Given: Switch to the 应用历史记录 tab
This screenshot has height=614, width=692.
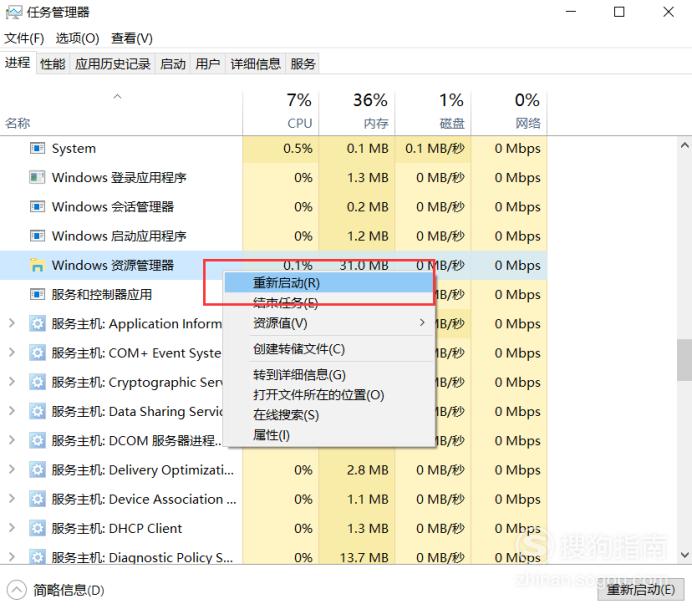Looking at the screenshot, I should tap(113, 64).
